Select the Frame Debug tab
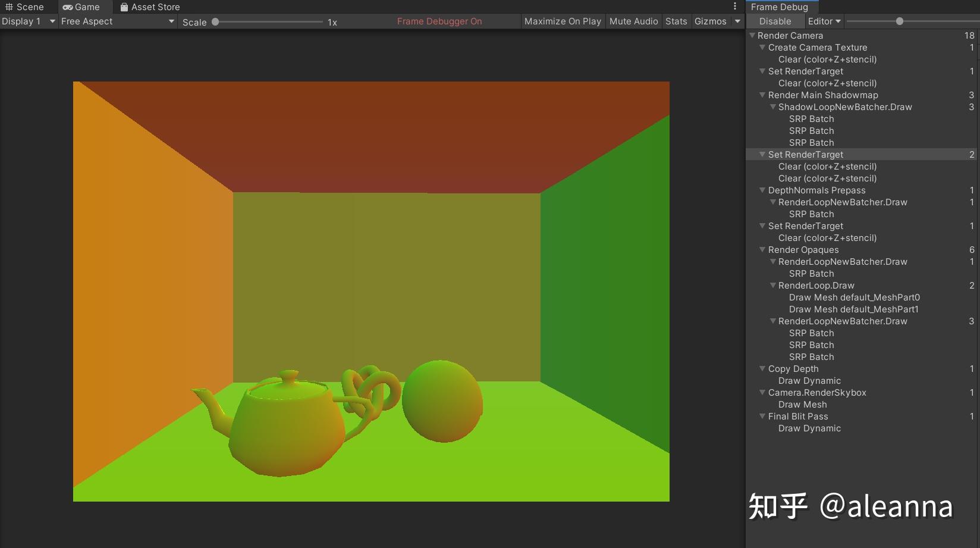 (x=780, y=7)
